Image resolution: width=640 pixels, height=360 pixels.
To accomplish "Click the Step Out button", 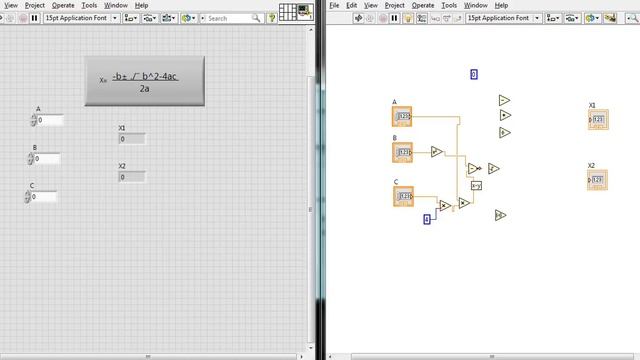I will pos(458,18).
